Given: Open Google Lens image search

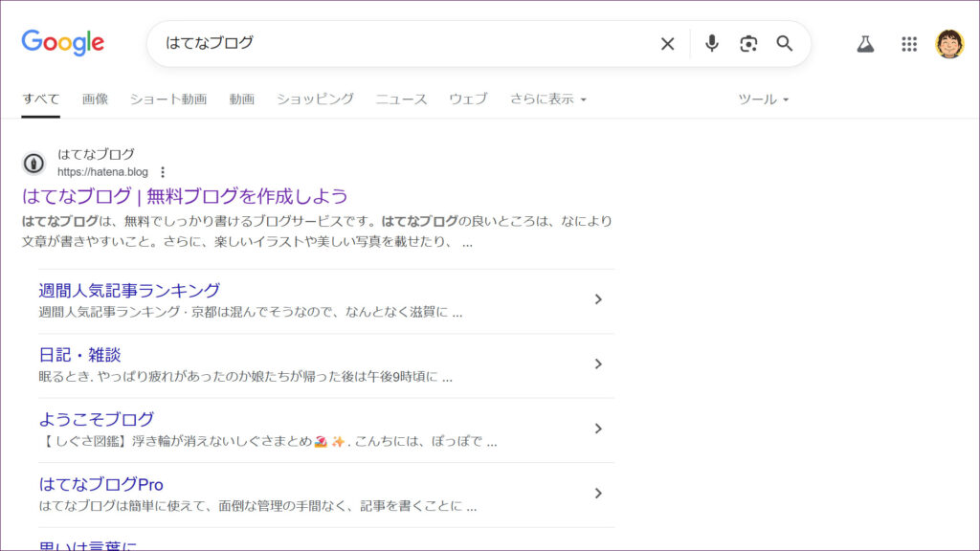Looking at the screenshot, I should [748, 44].
